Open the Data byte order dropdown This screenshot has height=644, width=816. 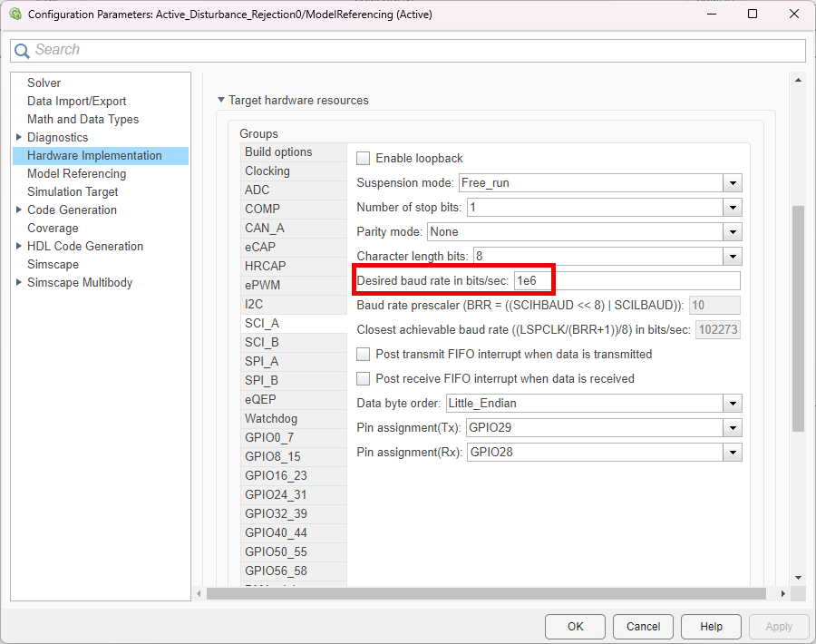[x=733, y=404]
